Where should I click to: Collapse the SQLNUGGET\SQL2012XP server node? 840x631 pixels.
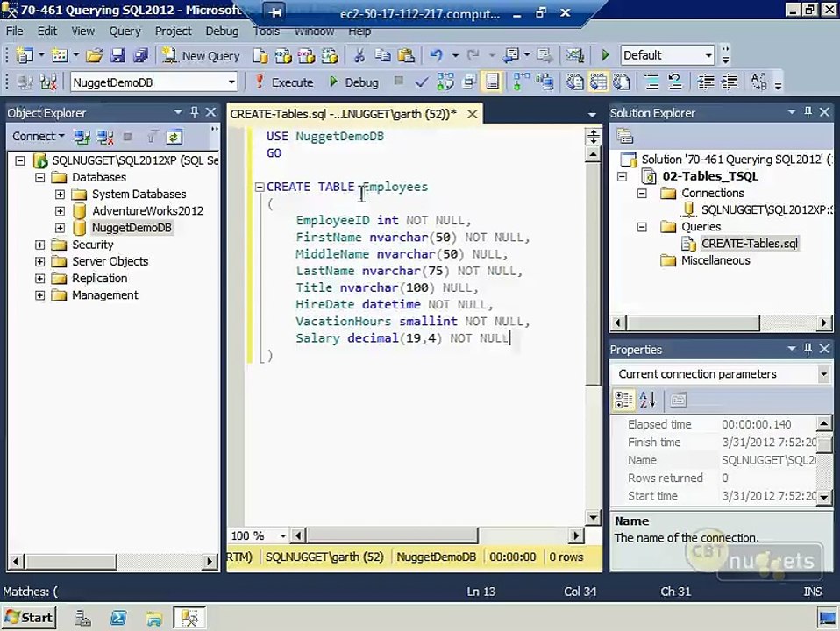point(20,160)
